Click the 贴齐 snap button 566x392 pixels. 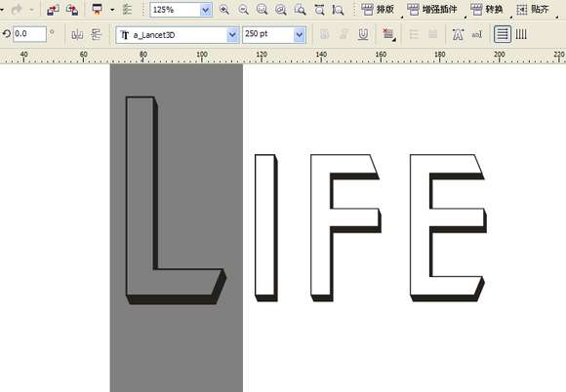pos(533,10)
